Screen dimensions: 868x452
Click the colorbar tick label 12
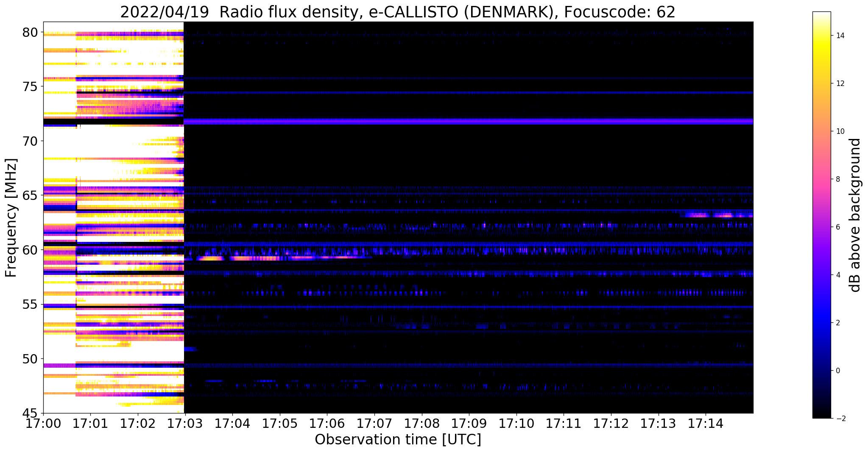(840, 83)
